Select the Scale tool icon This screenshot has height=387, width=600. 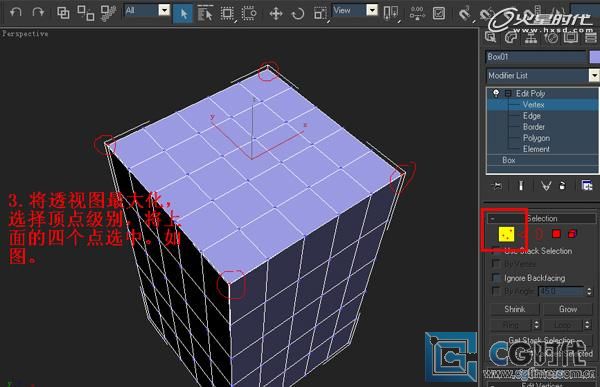point(320,14)
